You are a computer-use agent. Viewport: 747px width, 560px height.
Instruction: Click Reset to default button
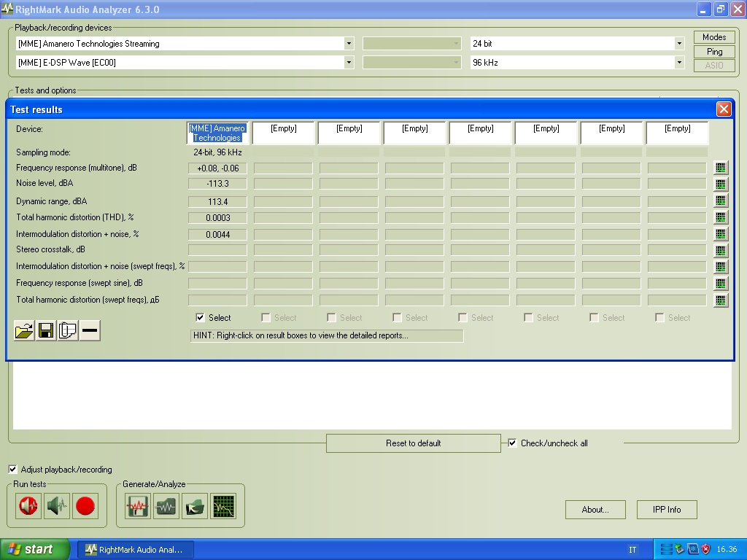pyautogui.click(x=413, y=443)
